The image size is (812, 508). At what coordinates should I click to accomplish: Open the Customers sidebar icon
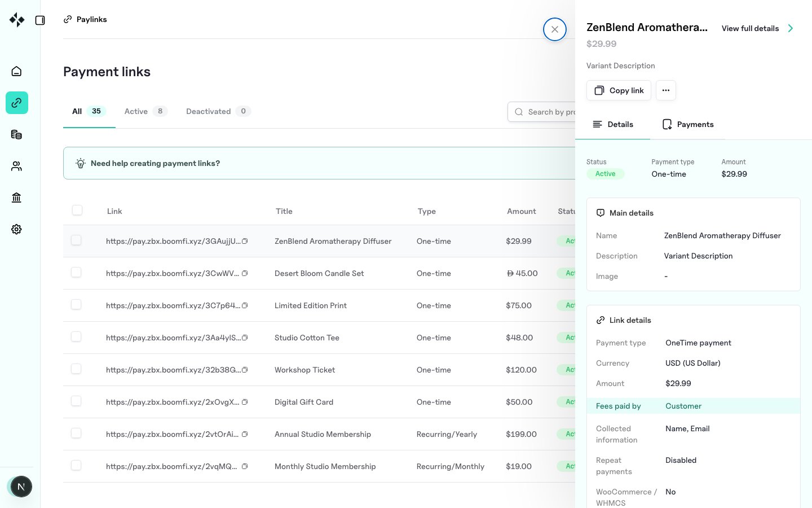click(x=16, y=166)
